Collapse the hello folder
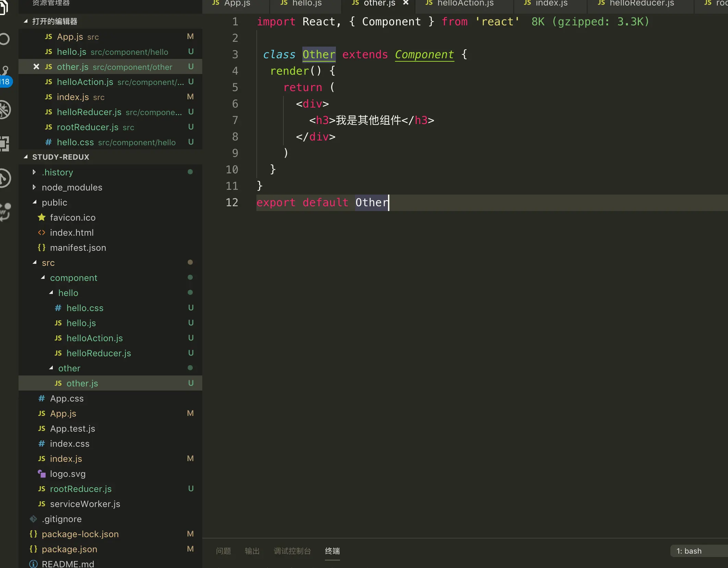 pyautogui.click(x=110, y=293)
